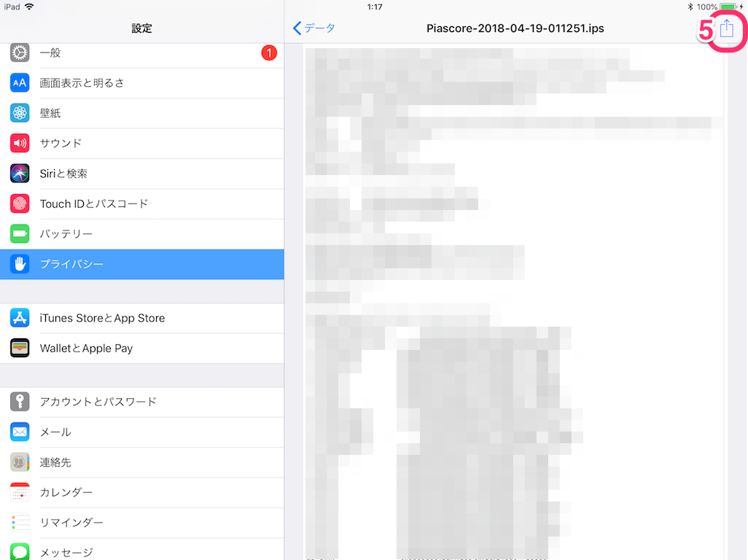Viewport: 748px width, 560px height.
Task: Select メッセージ settings row
Action: coord(142,549)
